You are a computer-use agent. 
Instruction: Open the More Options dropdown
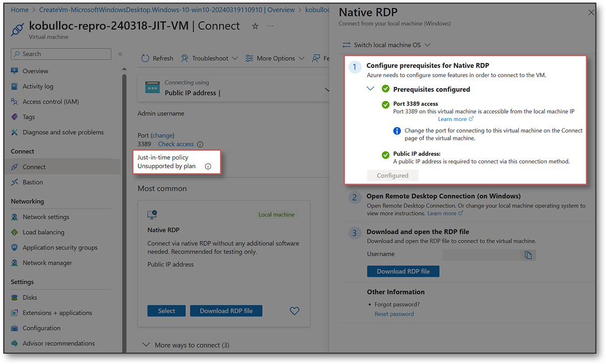[x=275, y=59]
